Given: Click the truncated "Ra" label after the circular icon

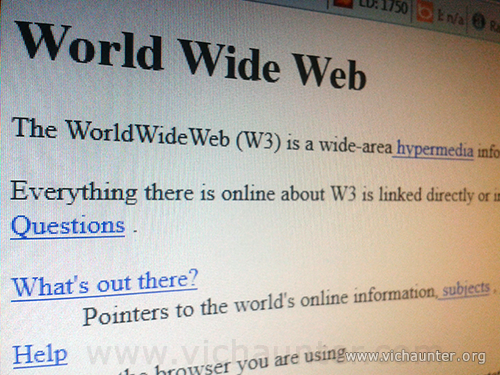Looking at the screenshot, I should click(x=494, y=26).
